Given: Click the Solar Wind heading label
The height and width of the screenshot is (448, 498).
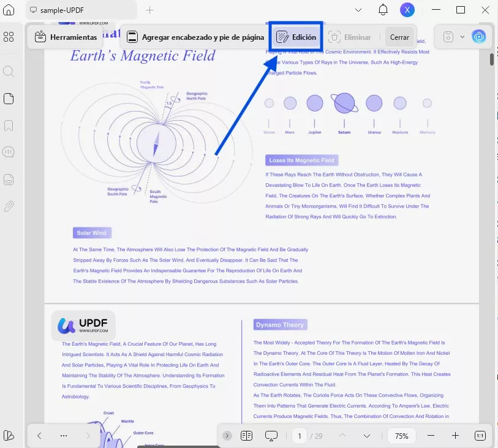Looking at the screenshot, I should coord(92,232).
